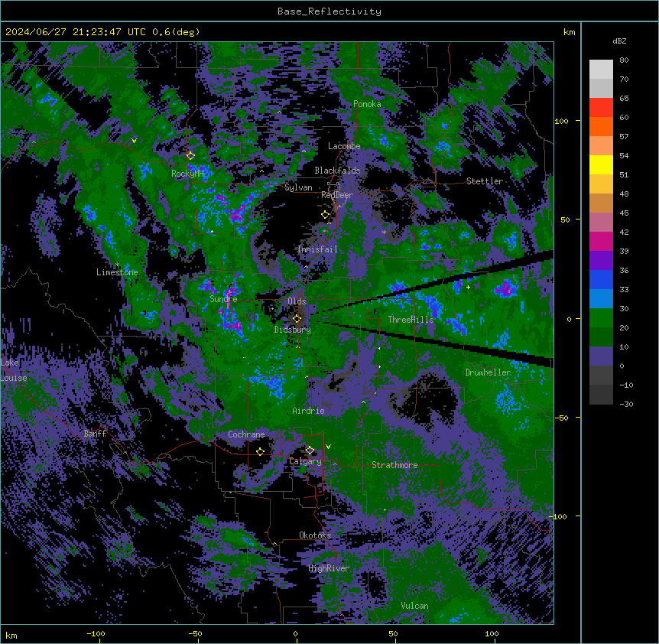This screenshot has width=659, height=644.
Task: Click the yellow V marker west of RockyMH
Action: [x=134, y=141]
